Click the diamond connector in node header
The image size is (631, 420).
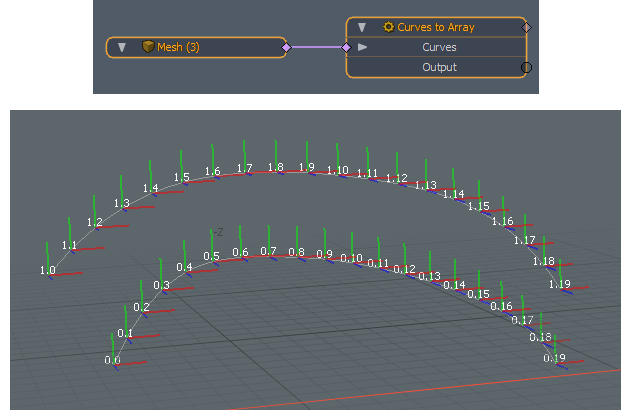[x=526, y=27]
